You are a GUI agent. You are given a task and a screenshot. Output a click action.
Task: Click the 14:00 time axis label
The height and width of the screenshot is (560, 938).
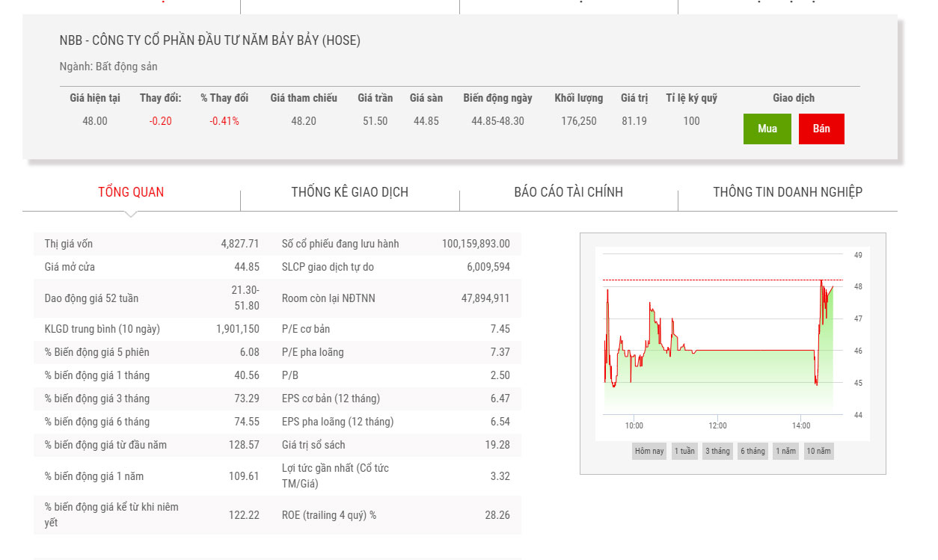coord(800,425)
